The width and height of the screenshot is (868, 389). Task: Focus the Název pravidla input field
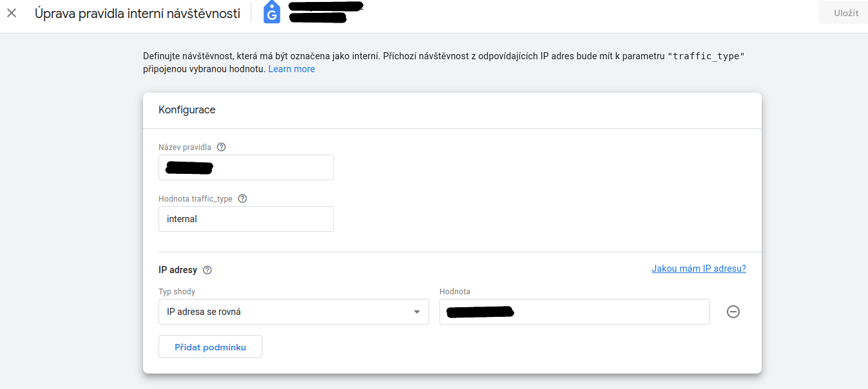pyautogui.click(x=246, y=167)
